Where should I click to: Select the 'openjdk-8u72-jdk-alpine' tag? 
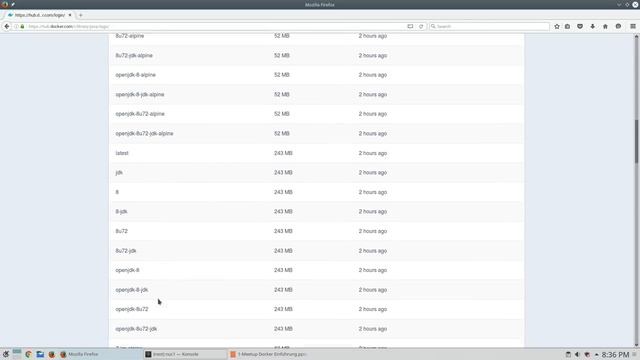(144, 133)
